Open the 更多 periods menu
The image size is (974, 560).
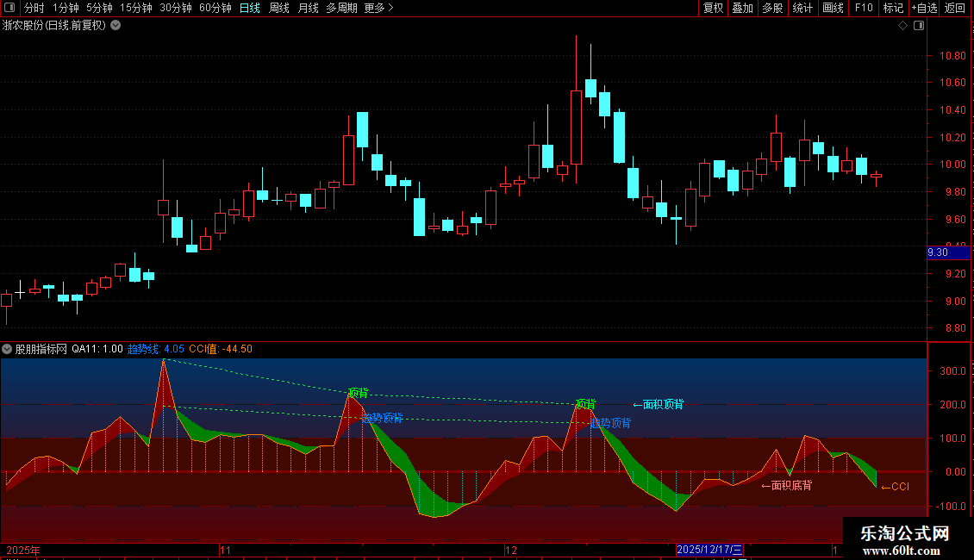pyautogui.click(x=378, y=8)
